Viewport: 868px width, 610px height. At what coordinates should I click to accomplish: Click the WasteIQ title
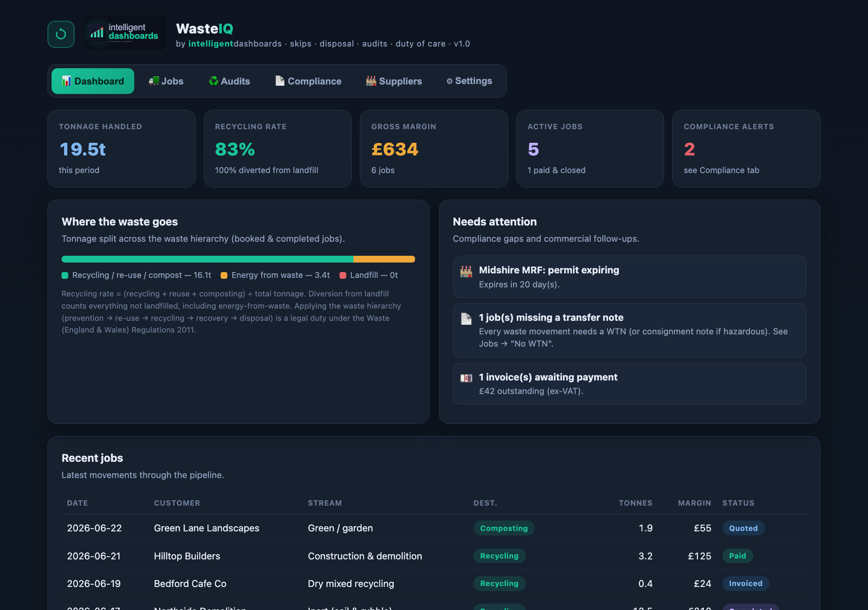coord(204,29)
